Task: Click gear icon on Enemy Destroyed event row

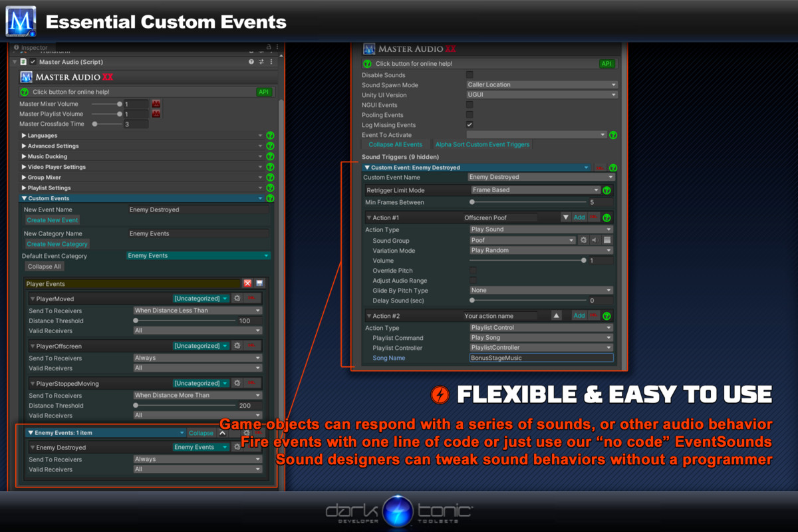Action: (237, 448)
